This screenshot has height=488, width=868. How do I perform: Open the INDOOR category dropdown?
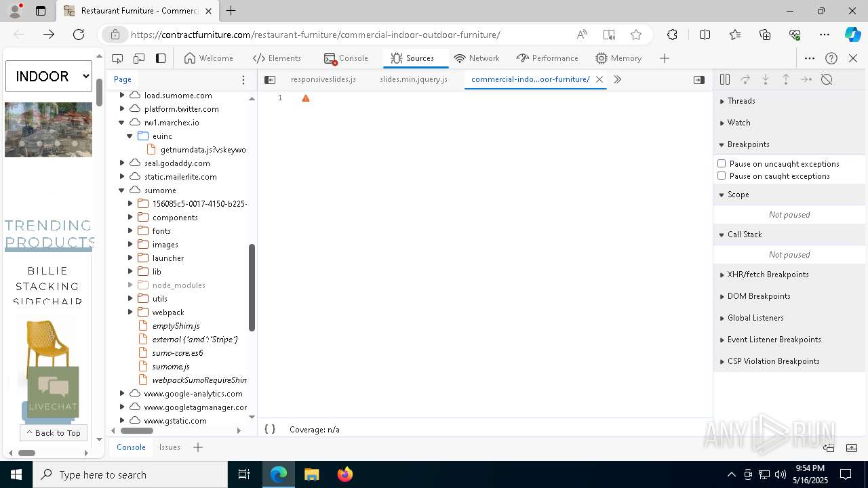point(49,76)
